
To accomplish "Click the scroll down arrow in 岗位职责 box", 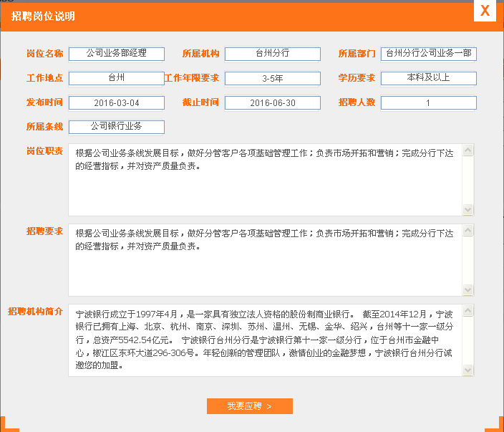I will click(x=468, y=209).
